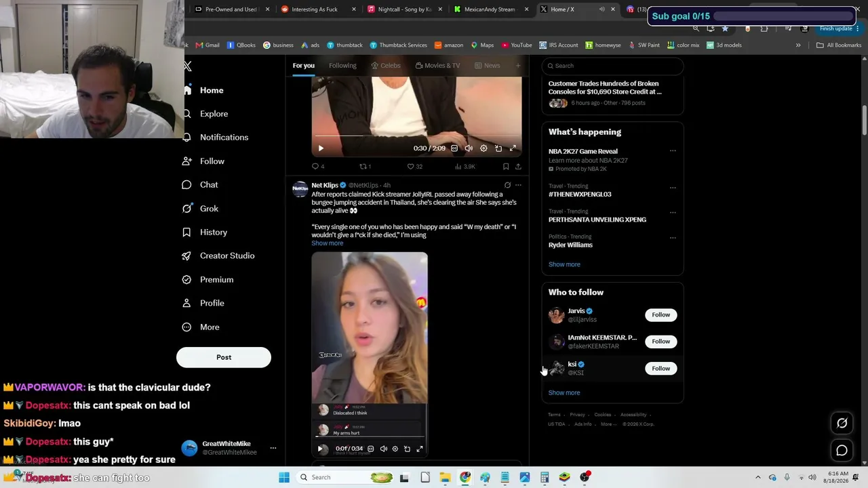Bookmark the first video post
This screenshot has width=868, height=488.
tap(506, 166)
